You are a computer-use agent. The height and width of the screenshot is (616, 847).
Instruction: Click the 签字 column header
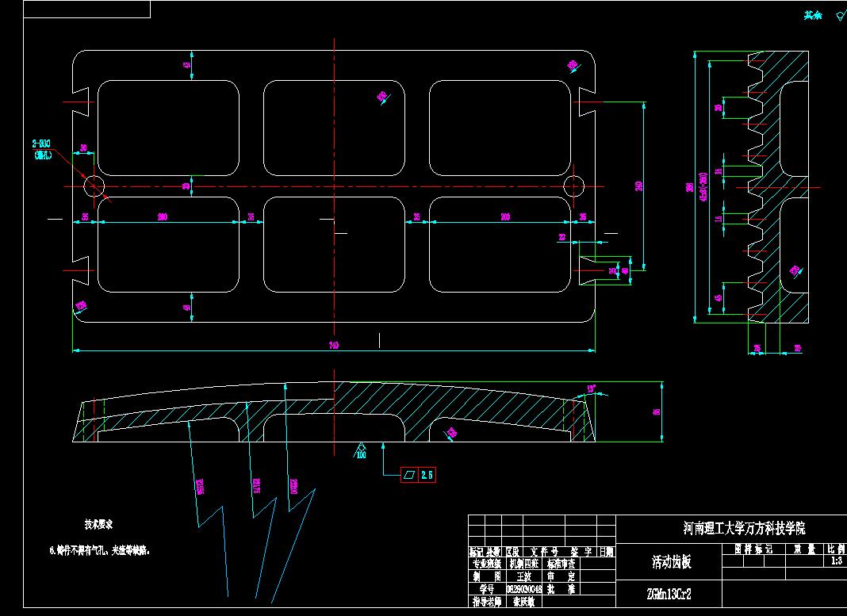point(581,552)
